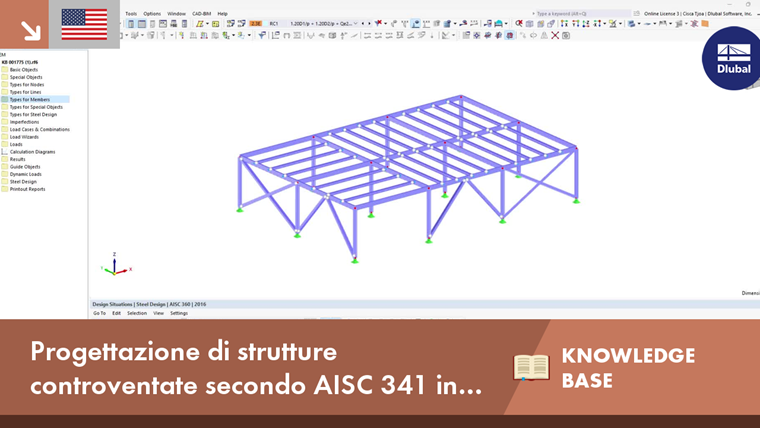The width and height of the screenshot is (760, 428).
Task: Click the XYZ coordinate axis indicator
Action: tap(116, 265)
